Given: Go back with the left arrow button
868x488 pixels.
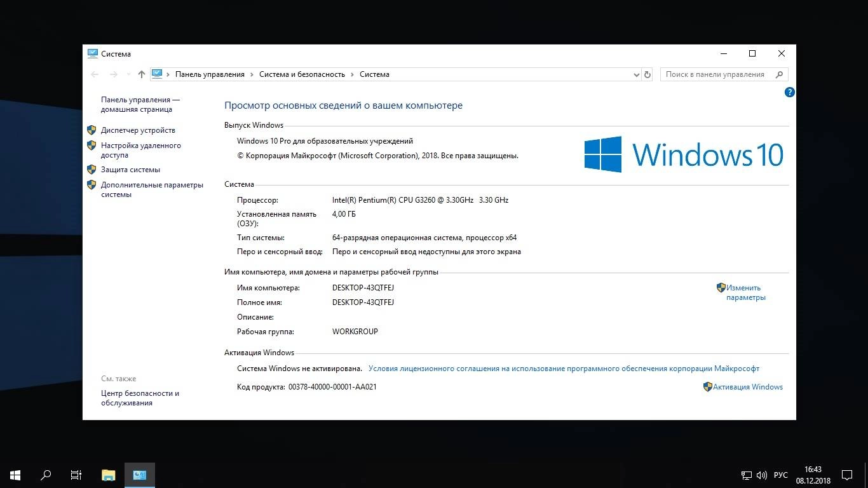Looking at the screenshot, I should click(95, 74).
